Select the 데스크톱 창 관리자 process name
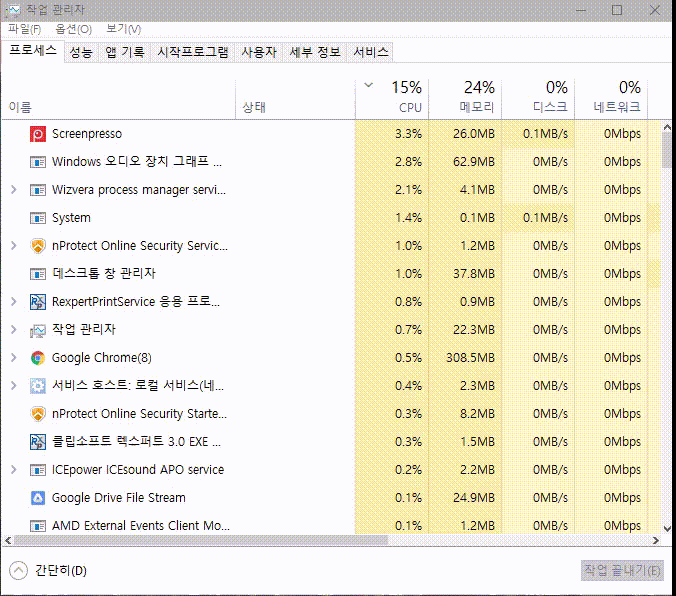 103,273
